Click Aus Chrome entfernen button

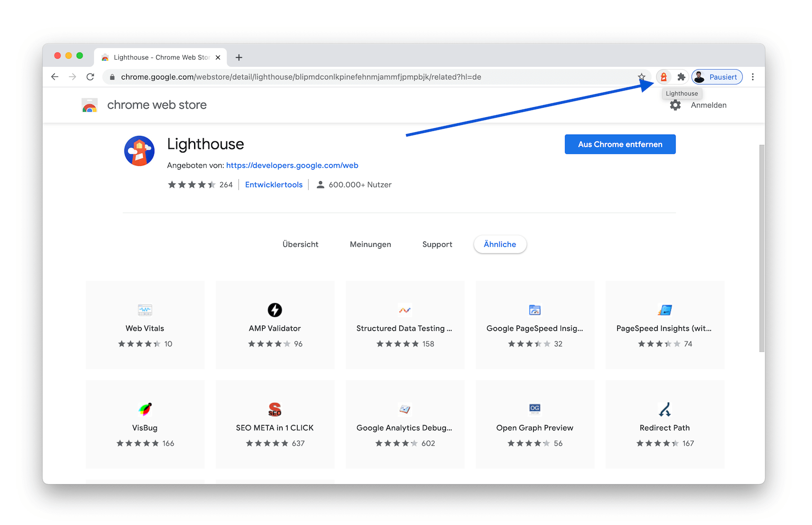coord(620,144)
